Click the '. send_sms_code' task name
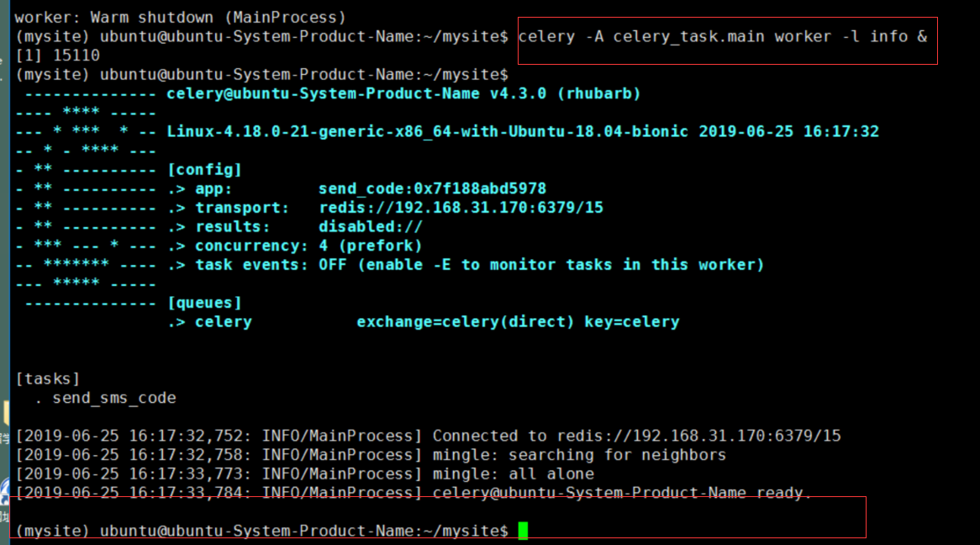980x545 pixels. [105, 398]
